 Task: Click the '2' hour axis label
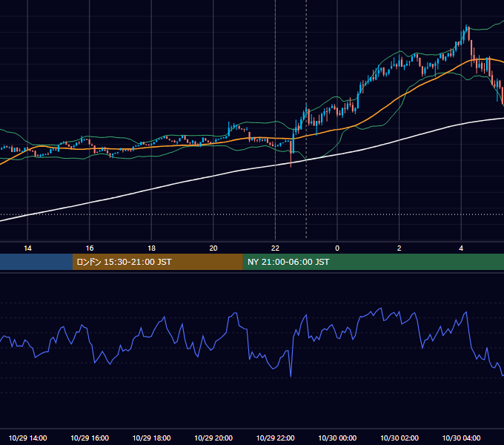[x=399, y=248]
